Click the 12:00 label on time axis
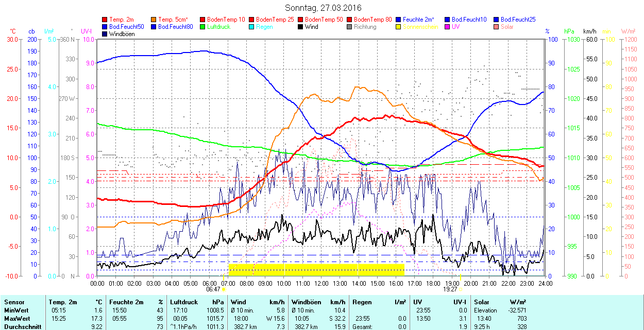The height and width of the screenshot is (330, 644). [321, 283]
